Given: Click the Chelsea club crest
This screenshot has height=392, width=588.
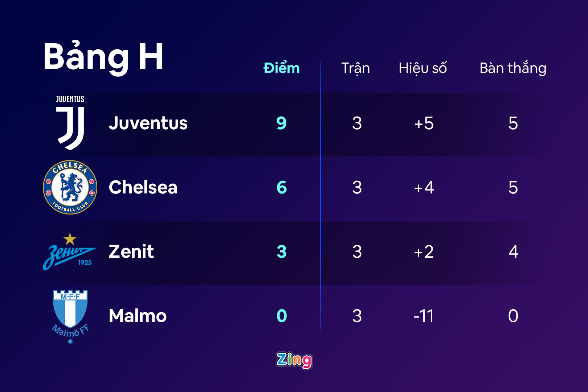Looking at the screenshot, I should [70, 187].
